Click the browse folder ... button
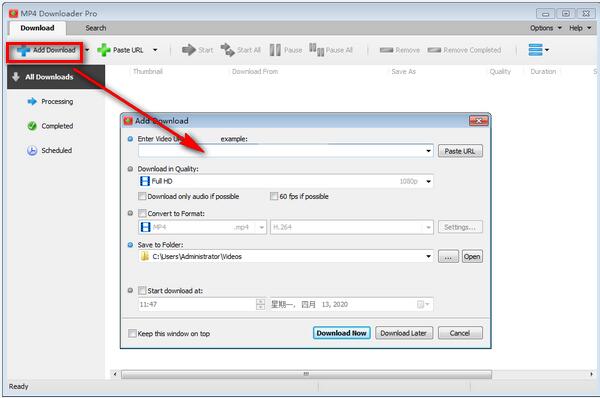This screenshot has width=600, height=398. (448, 256)
